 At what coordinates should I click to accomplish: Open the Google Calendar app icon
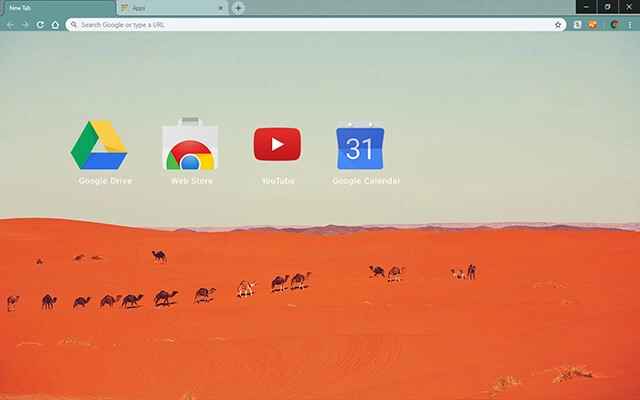click(x=360, y=145)
